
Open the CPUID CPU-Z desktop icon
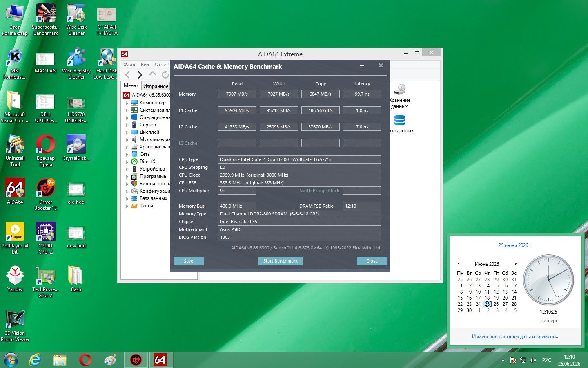click(x=46, y=238)
